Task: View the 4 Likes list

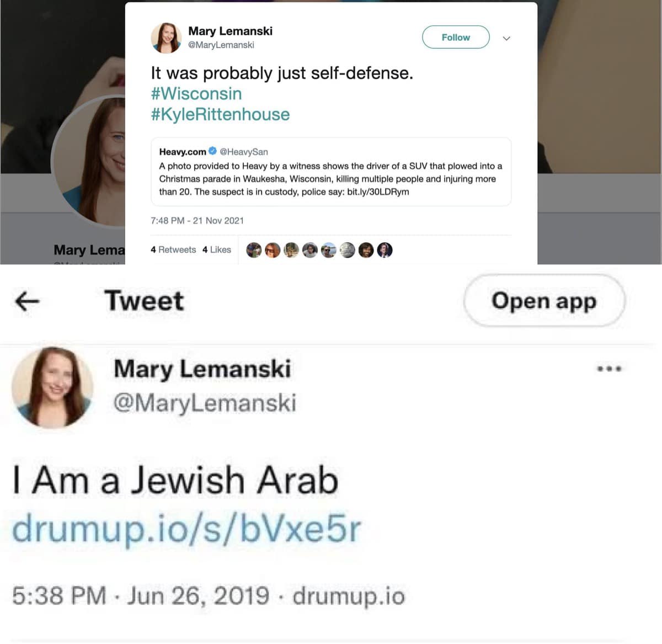Action: 216,249
